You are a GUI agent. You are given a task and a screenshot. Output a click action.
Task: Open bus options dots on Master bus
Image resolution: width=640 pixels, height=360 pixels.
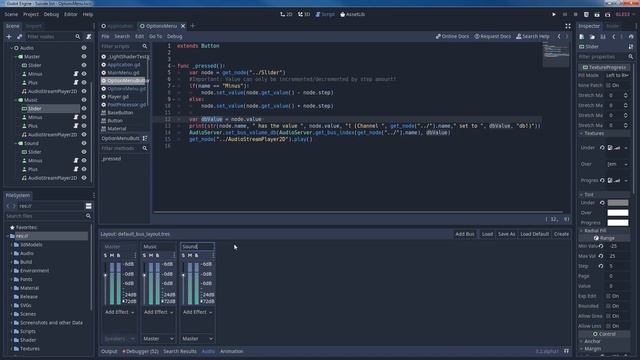[x=135, y=256]
